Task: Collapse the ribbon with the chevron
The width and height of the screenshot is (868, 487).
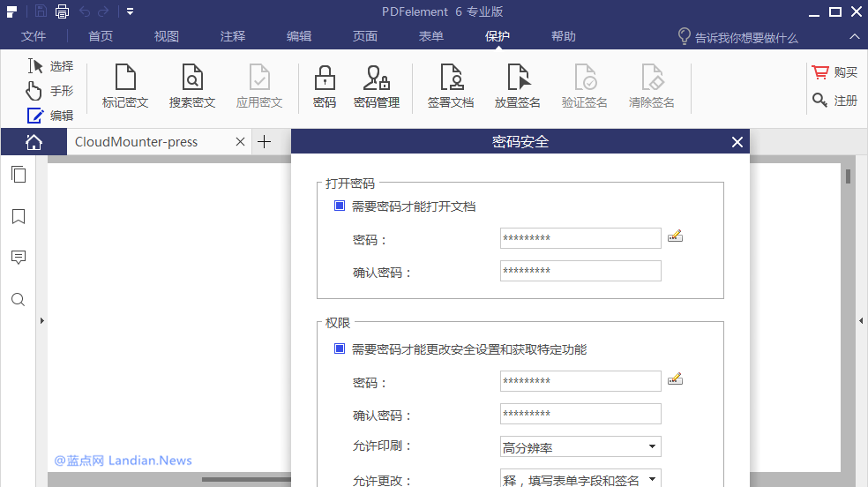Action: (x=855, y=36)
